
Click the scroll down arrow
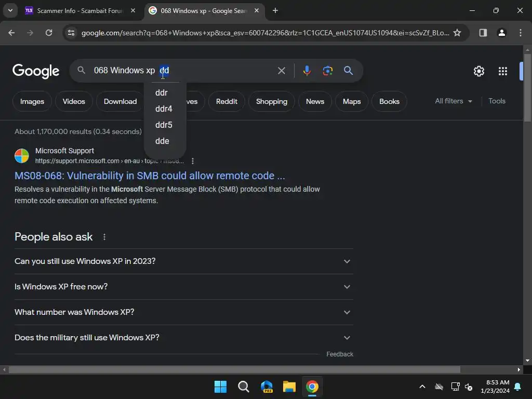click(527, 361)
